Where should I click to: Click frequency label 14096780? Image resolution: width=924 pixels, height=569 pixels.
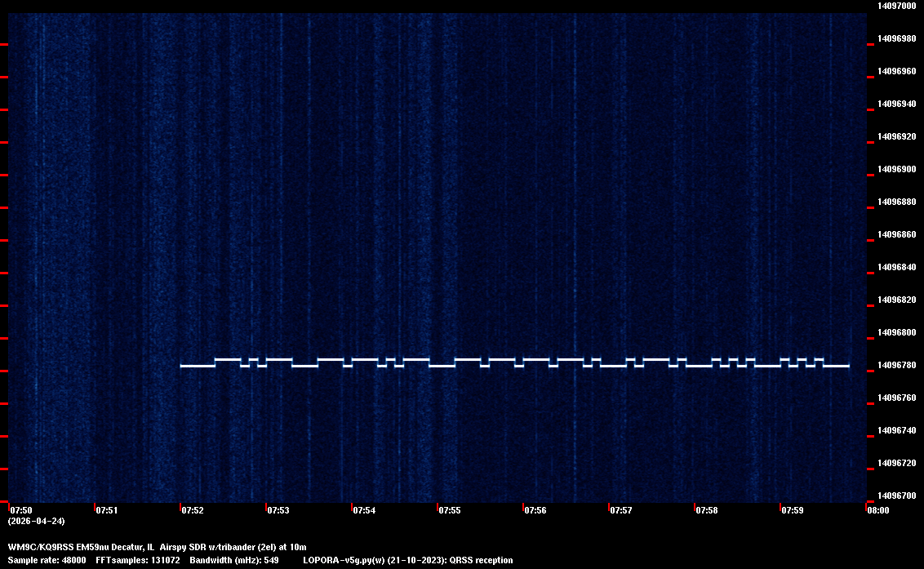point(897,365)
